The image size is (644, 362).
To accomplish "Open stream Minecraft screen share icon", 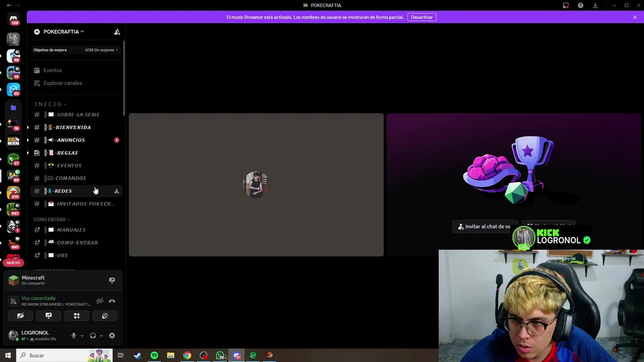I will pyautogui.click(x=112, y=280).
